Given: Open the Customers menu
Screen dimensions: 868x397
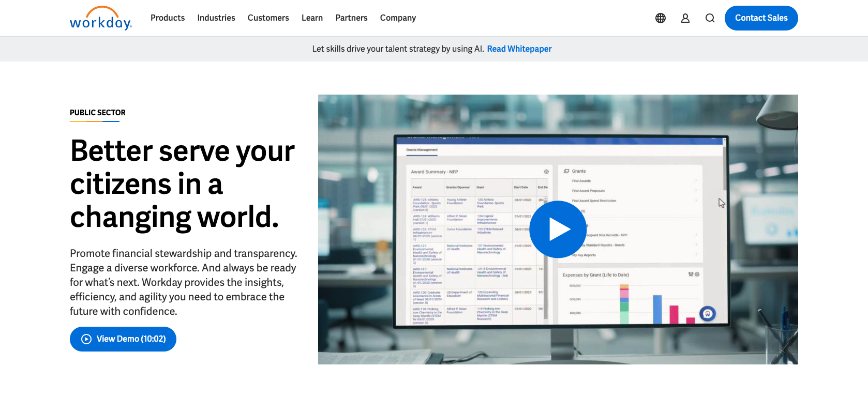Looking at the screenshot, I should click(x=268, y=18).
